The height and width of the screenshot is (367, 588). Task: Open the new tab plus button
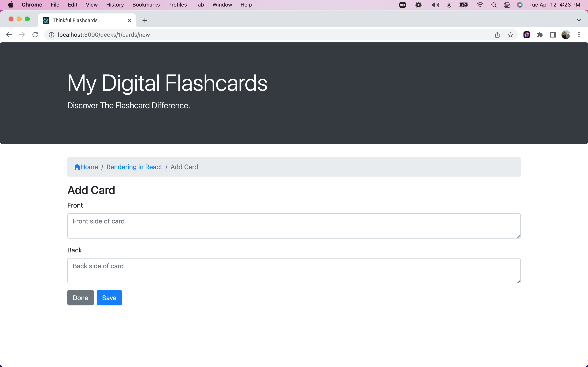tap(145, 20)
